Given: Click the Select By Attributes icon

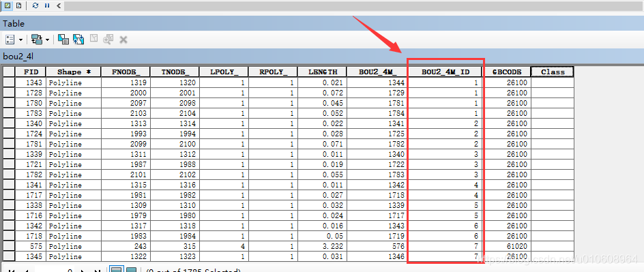Looking at the screenshot, I should point(63,40).
